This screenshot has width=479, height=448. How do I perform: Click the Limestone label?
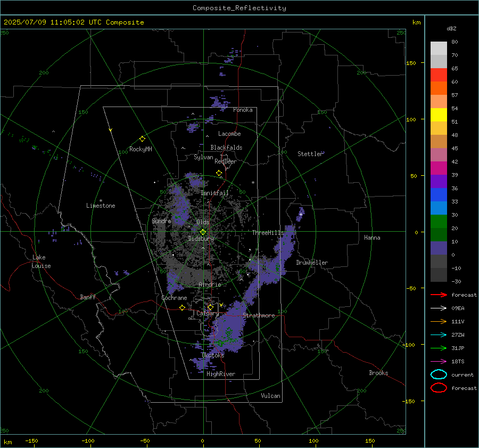(x=101, y=206)
